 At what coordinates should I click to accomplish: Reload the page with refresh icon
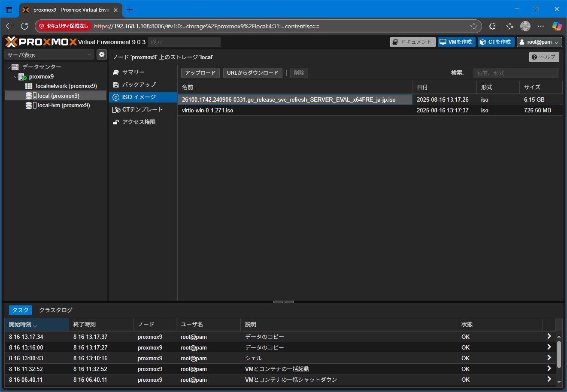24,26
